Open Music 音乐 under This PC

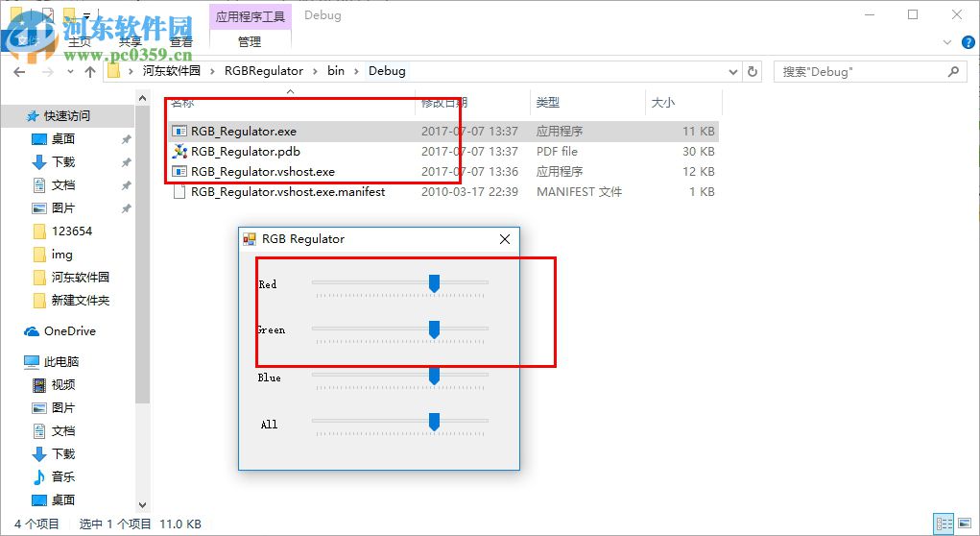point(54,476)
